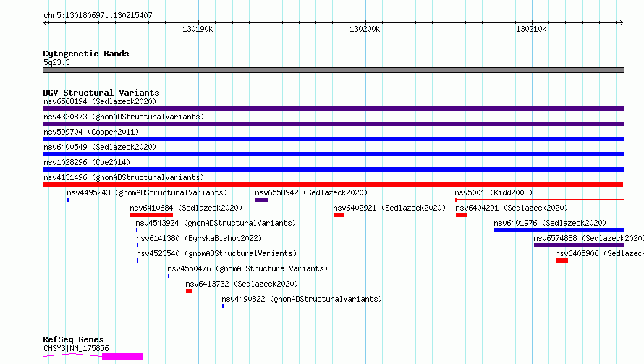Click the CHSY3|NM_175856 gene label
The height and width of the screenshot is (364, 644).
[x=76, y=348]
